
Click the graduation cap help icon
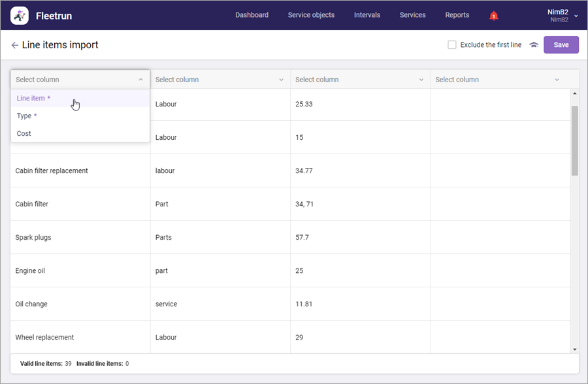534,45
